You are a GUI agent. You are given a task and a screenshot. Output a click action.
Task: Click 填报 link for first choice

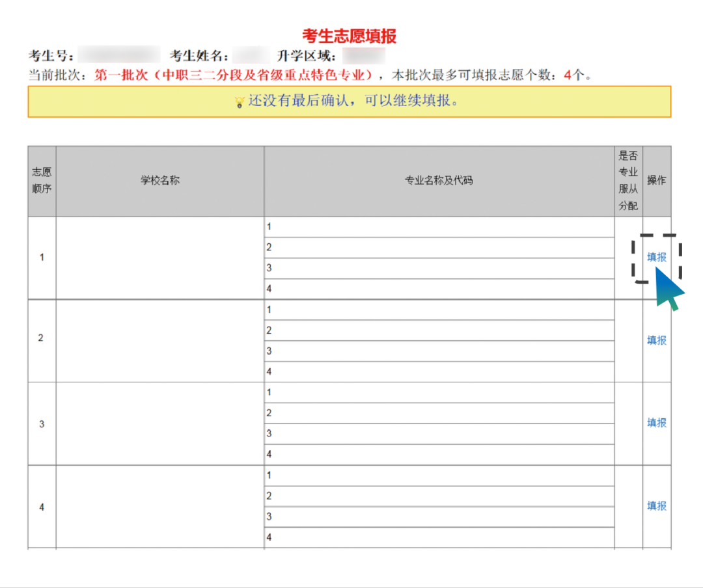(656, 258)
